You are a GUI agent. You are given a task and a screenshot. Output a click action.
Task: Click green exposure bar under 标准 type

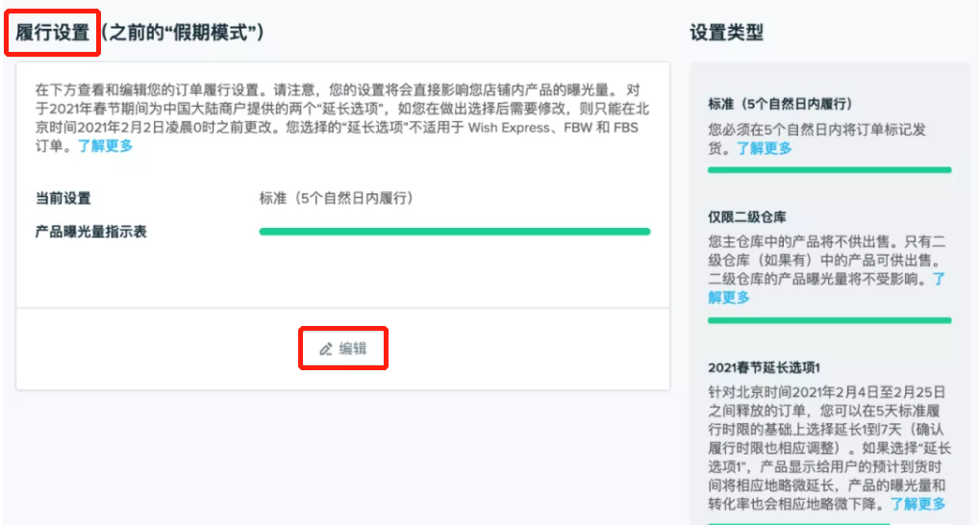click(x=829, y=170)
